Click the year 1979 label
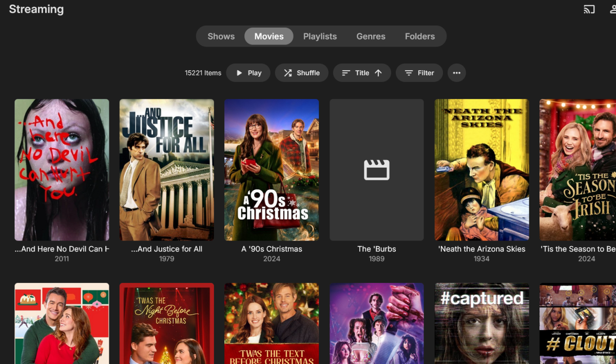Image resolution: width=616 pixels, height=364 pixels. click(167, 259)
